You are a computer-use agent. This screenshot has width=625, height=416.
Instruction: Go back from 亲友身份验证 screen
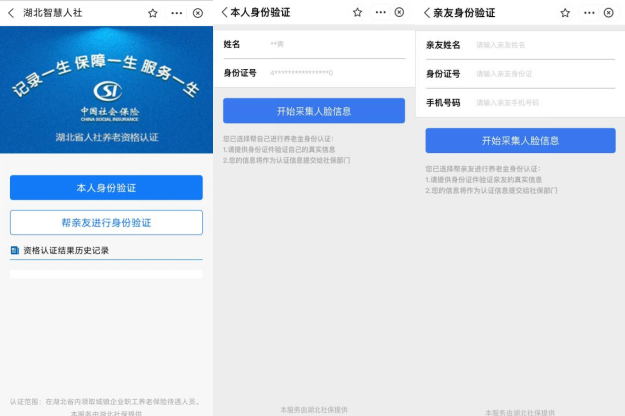(x=427, y=13)
